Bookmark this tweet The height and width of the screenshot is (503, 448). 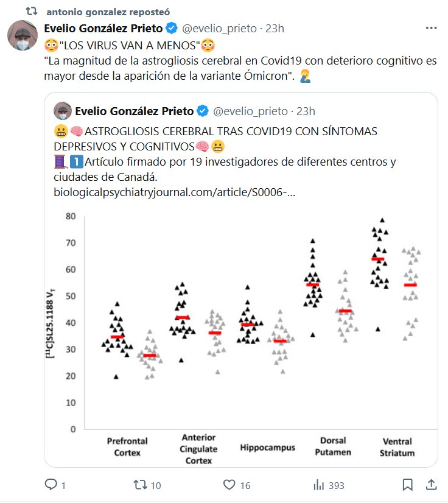tap(408, 485)
